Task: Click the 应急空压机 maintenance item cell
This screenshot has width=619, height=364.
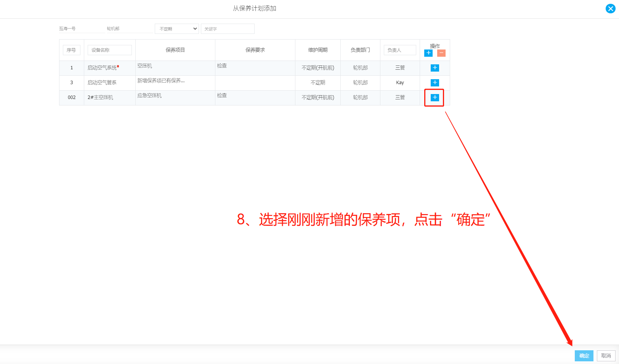Action: [175, 97]
